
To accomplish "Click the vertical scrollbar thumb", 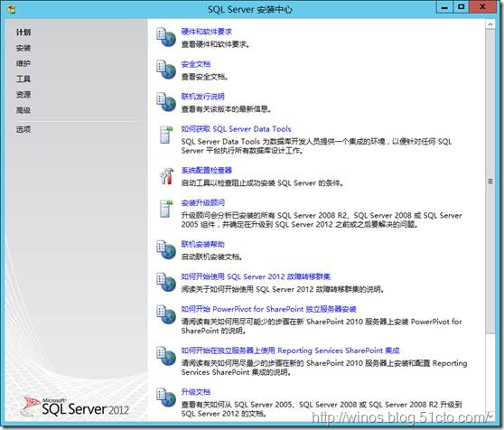I will [x=490, y=182].
